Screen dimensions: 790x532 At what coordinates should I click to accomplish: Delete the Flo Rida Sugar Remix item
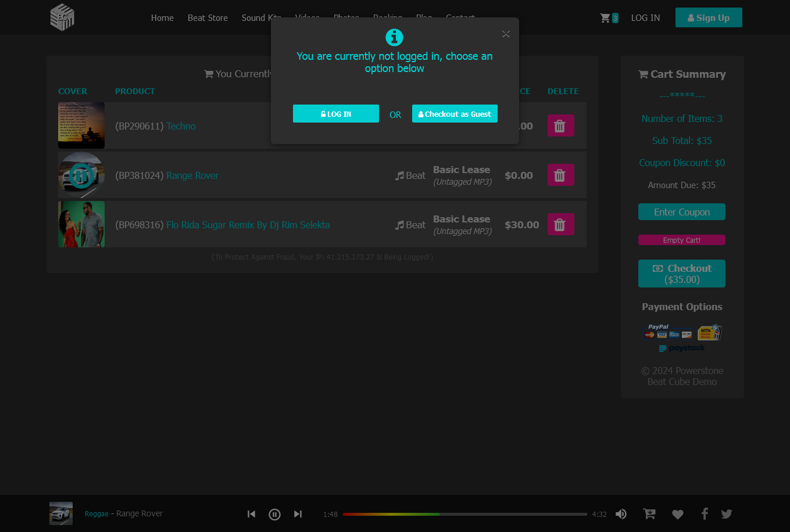(x=560, y=225)
